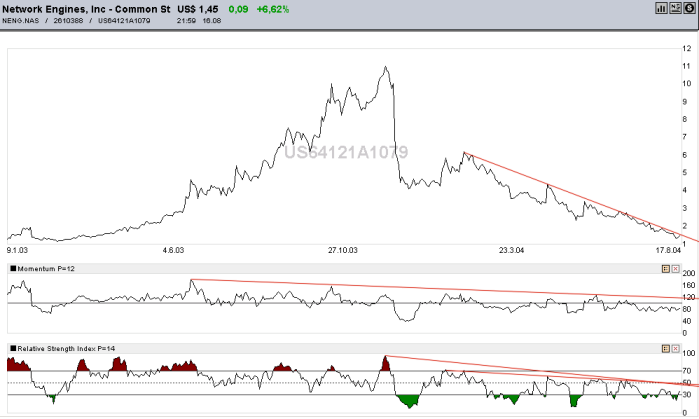Screen dimensions: 699x419
Task: Click the +6,62% change value
Action: click(273, 9)
